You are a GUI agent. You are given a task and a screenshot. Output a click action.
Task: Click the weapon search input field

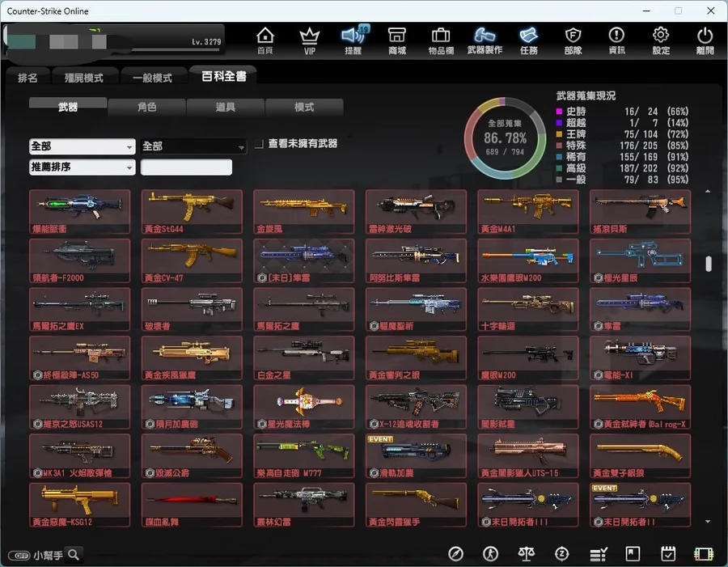tap(186, 167)
